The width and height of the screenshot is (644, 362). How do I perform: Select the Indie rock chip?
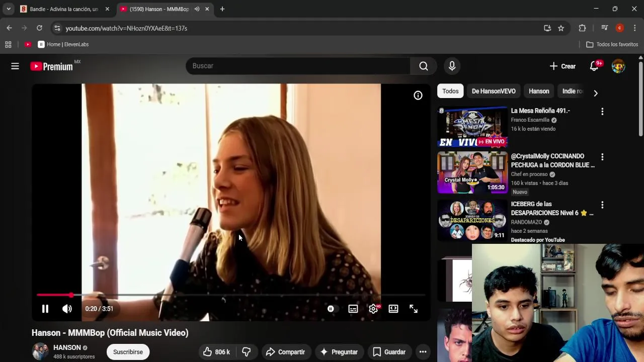(573, 91)
